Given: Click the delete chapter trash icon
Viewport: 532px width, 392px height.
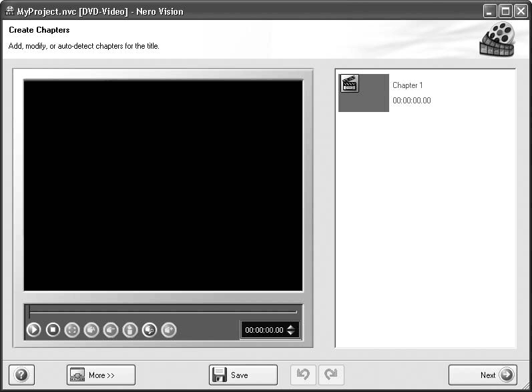Looking at the screenshot, I should tap(130, 329).
